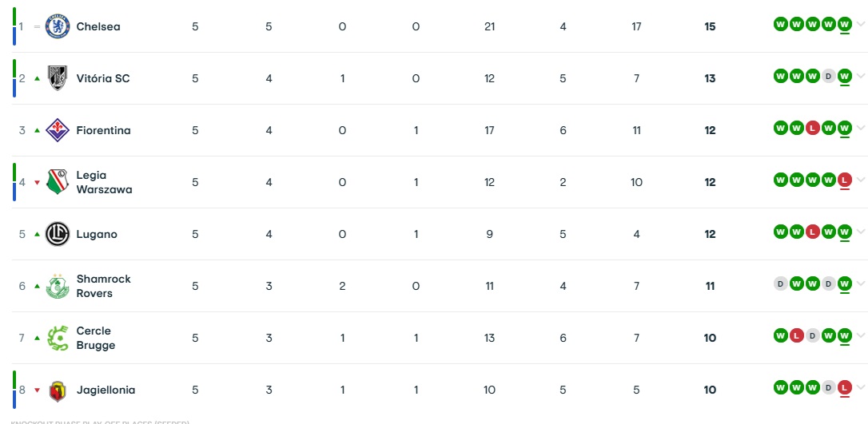
Task: Expand the Lugano row details chevron
Action: click(x=860, y=231)
